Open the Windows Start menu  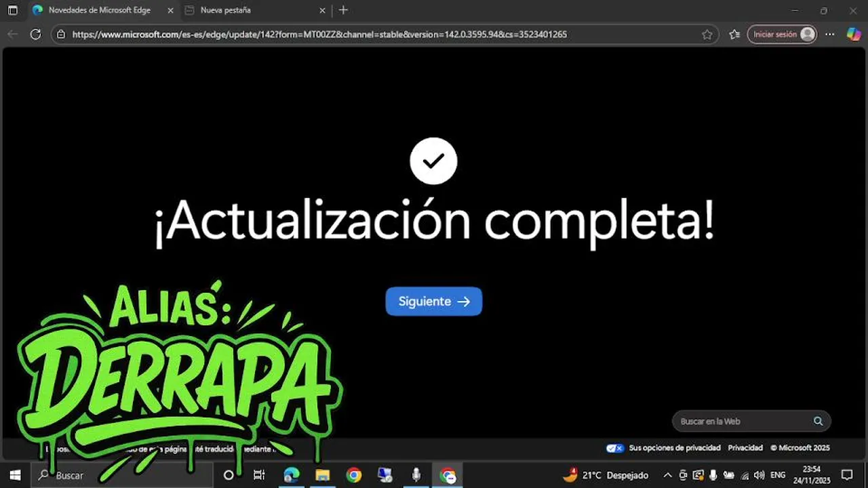click(15, 475)
